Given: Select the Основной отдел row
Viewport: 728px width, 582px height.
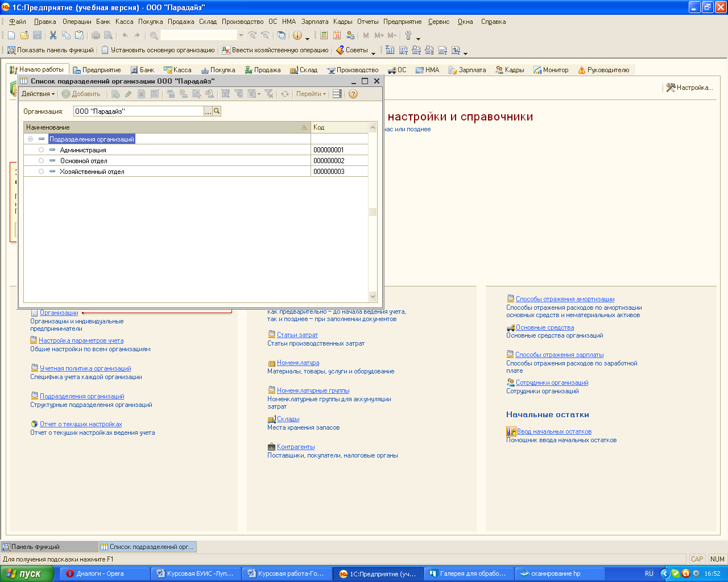Looking at the screenshot, I should point(84,161).
